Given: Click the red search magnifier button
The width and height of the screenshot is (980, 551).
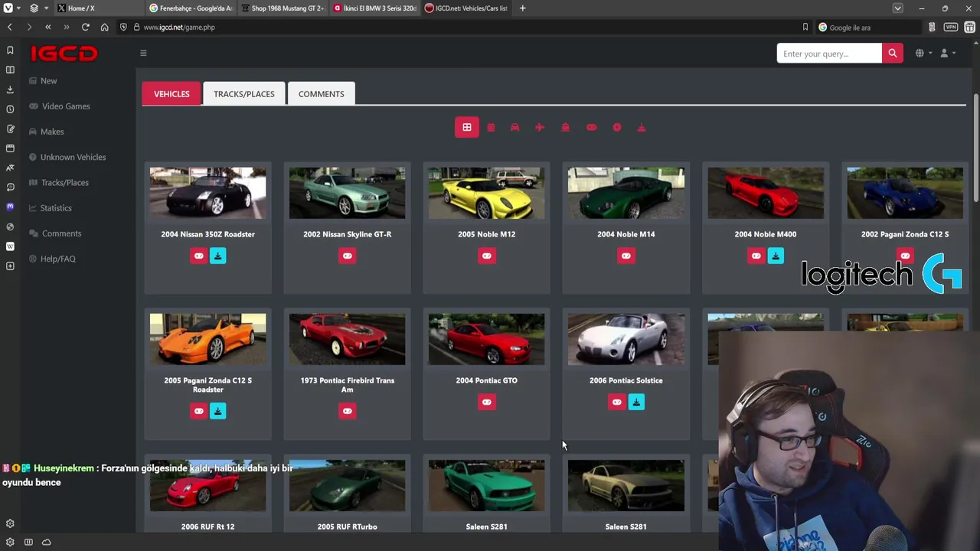Looking at the screenshot, I should (x=892, y=54).
